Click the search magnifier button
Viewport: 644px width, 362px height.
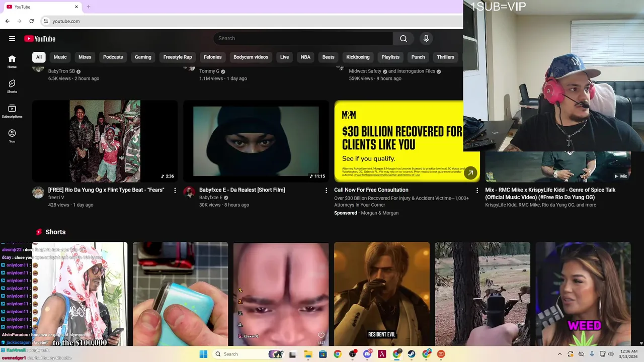point(404,39)
